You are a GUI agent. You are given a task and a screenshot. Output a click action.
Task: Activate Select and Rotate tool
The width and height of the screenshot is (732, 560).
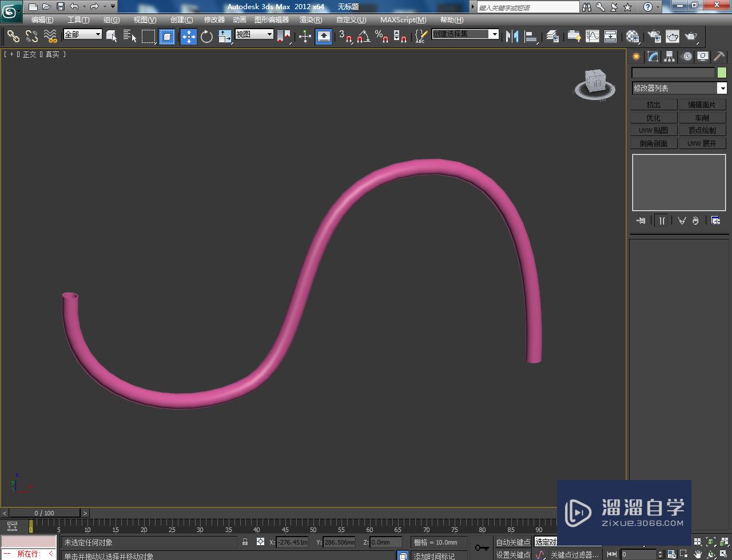point(206,36)
